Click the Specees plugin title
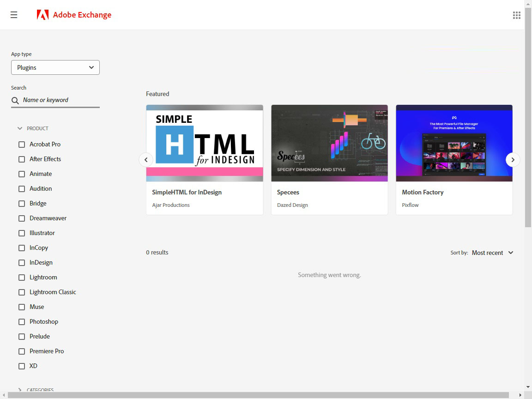Screen dimensions: 532x399 coord(288,193)
